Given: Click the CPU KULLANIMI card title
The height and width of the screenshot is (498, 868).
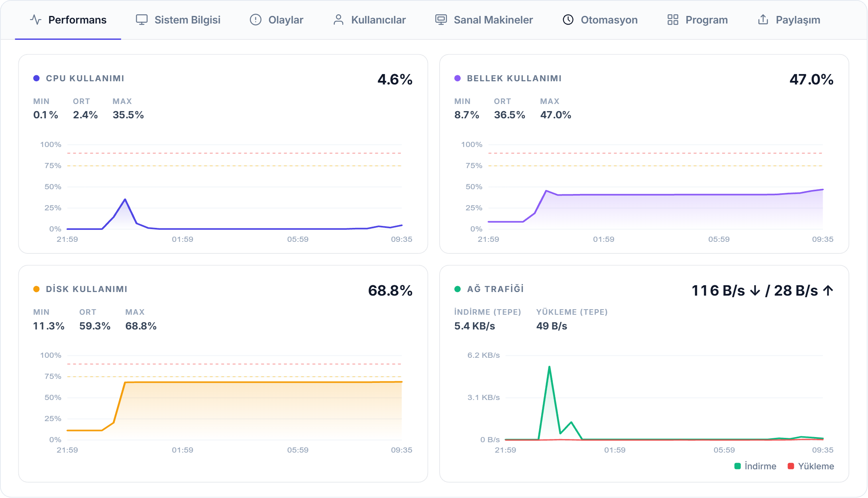Looking at the screenshot, I should click(85, 78).
